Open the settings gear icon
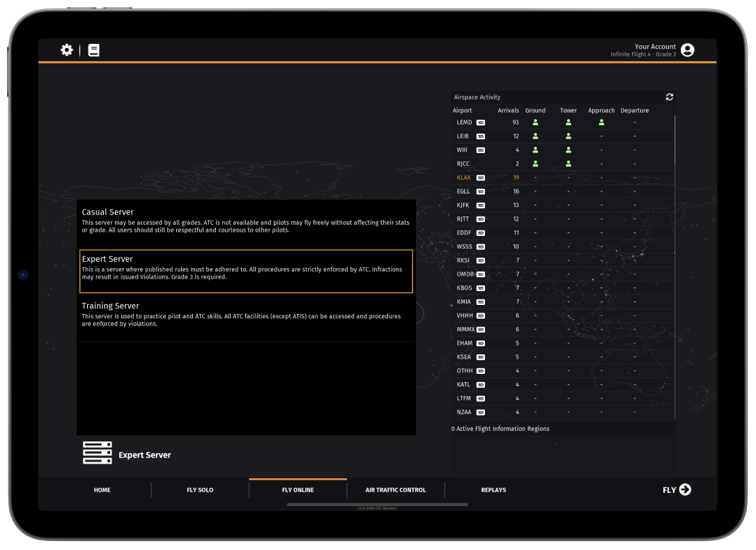 (x=67, y=50)
